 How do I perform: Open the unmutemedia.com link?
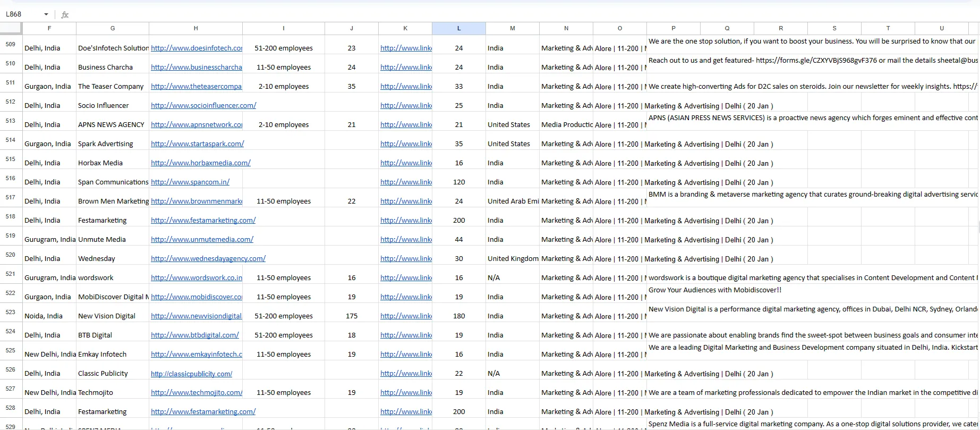pyautogui.click(x=202, y=239)
